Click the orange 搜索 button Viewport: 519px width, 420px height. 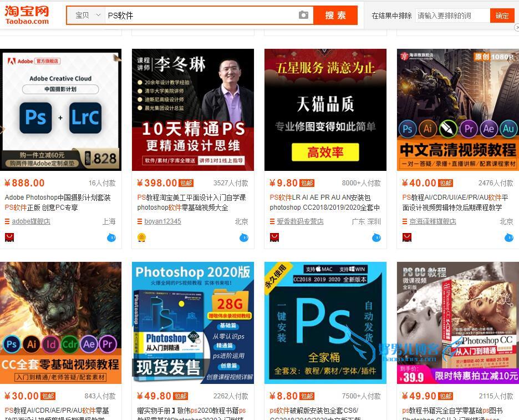335,15
